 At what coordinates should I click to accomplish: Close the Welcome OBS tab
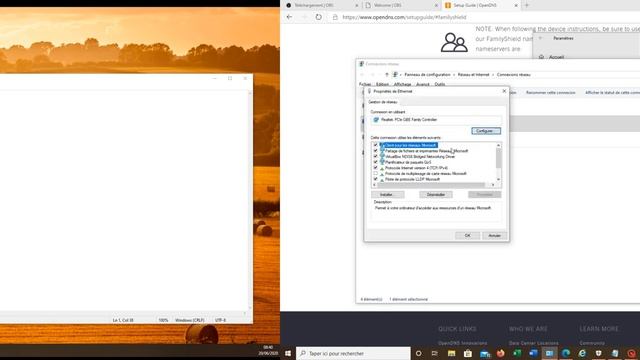pos(436,6)
